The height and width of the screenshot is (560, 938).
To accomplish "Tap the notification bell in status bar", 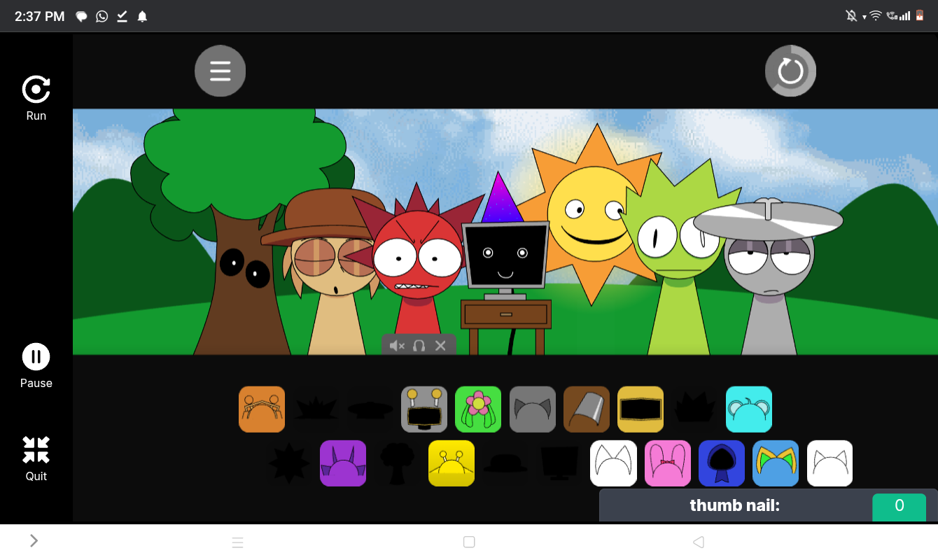I will pos(143,17).
